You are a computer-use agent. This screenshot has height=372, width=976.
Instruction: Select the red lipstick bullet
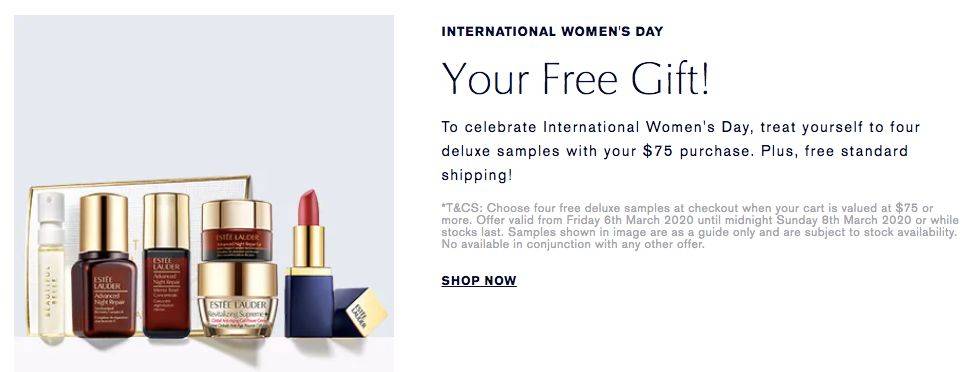click(x=308, y=207)
